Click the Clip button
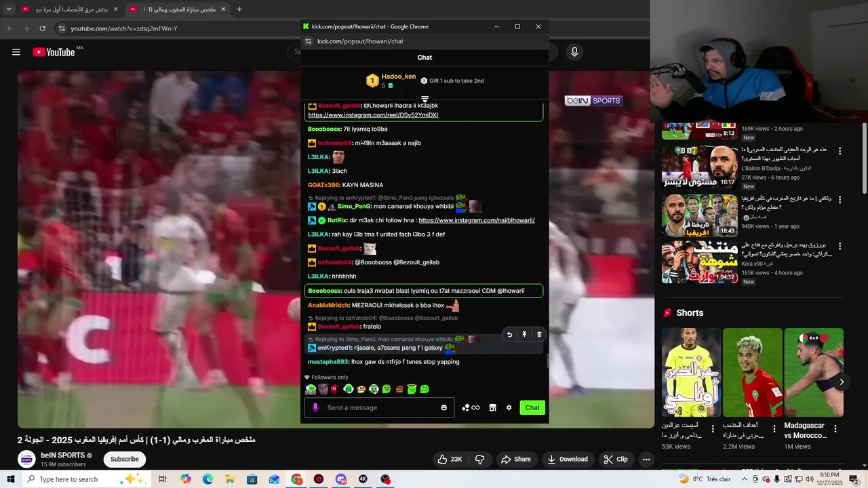This screenshot has width=868, height=488. 616,459
